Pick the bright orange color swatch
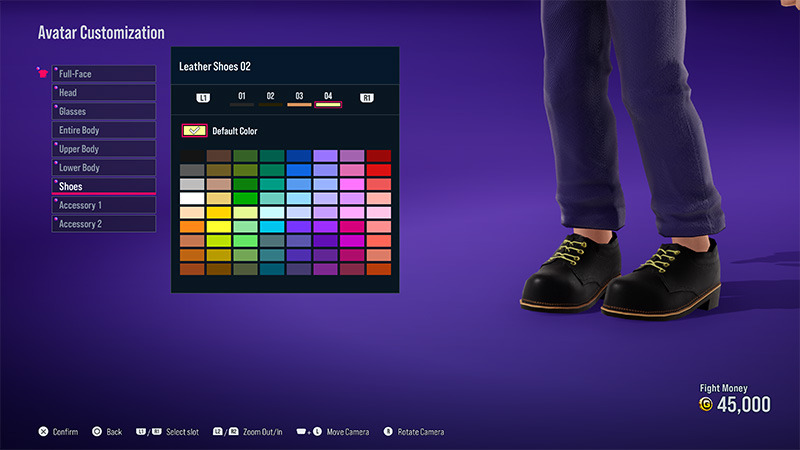The width and height of the screenshot is (800, 450). point(192,227)
